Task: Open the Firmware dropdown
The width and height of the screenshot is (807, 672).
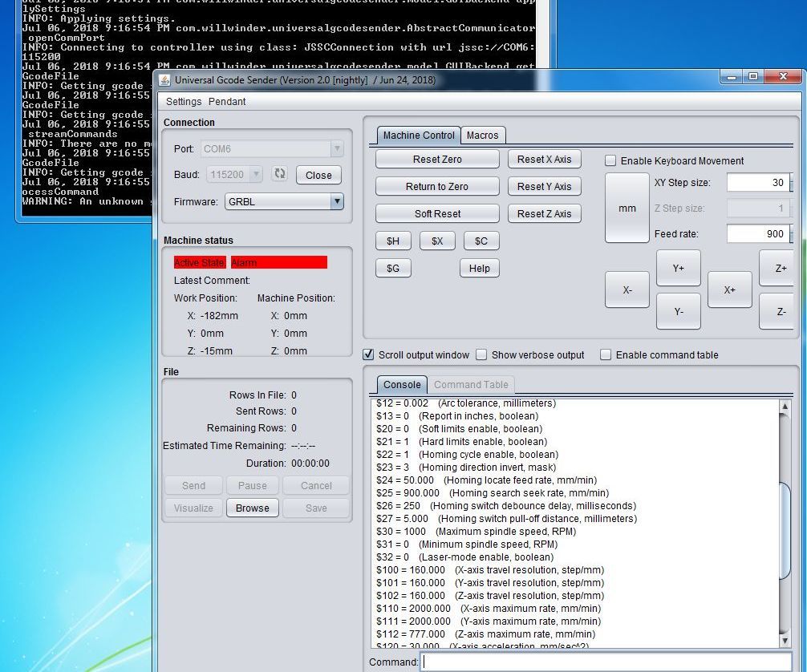Action: coord(339,201)
